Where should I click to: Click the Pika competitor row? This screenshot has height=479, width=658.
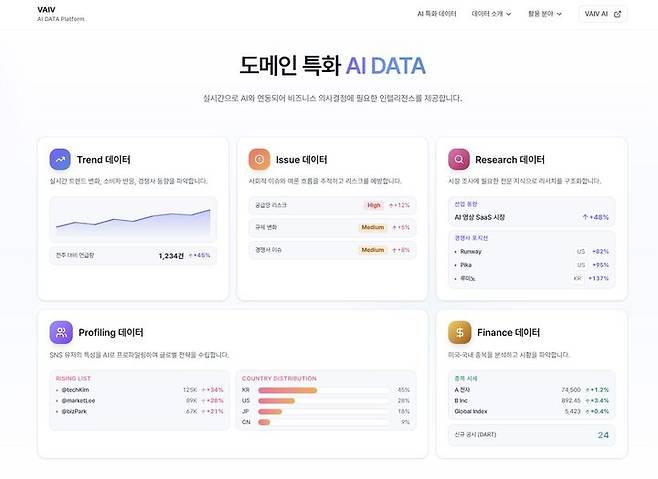[x=532, y=265]
